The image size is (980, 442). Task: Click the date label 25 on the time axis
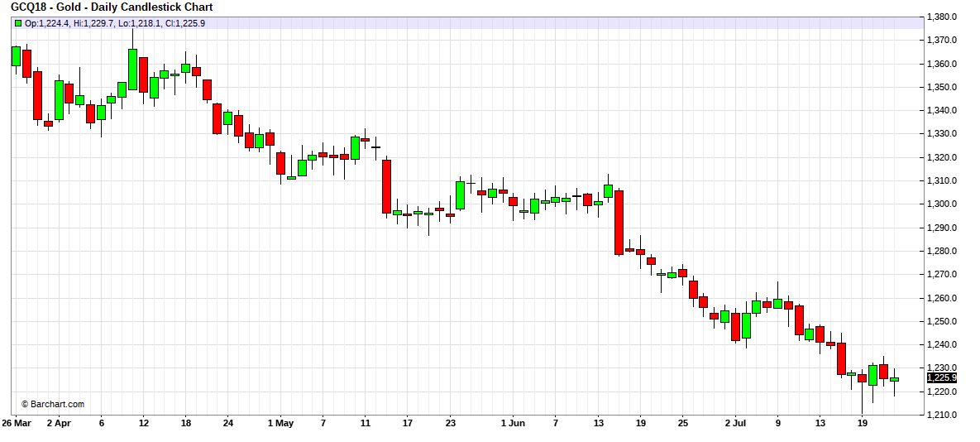682,423
